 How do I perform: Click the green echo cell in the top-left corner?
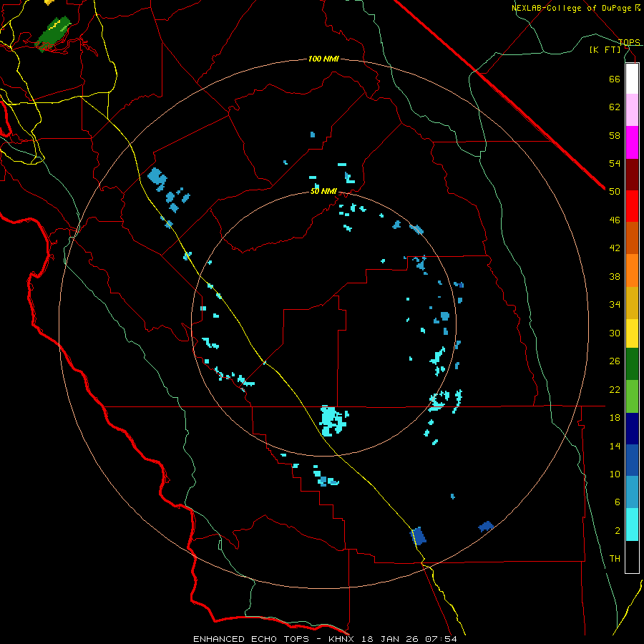[53, 34]
